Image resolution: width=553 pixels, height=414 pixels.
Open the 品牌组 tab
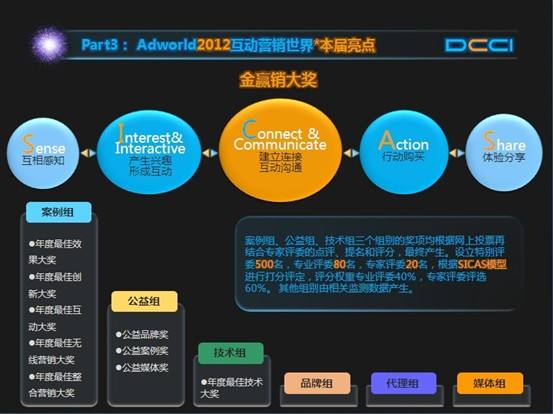[x=317, y=383]
